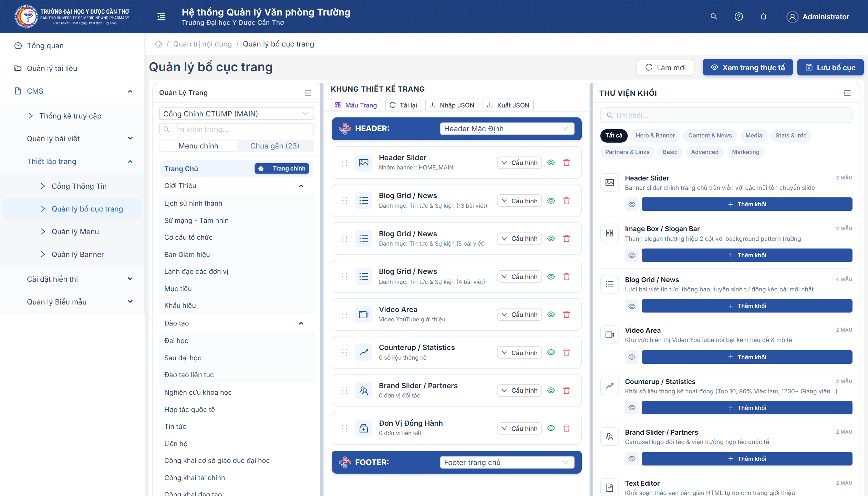Toggle visibility of Blog Grid 13 bài viết

click(x=551, y=200)
